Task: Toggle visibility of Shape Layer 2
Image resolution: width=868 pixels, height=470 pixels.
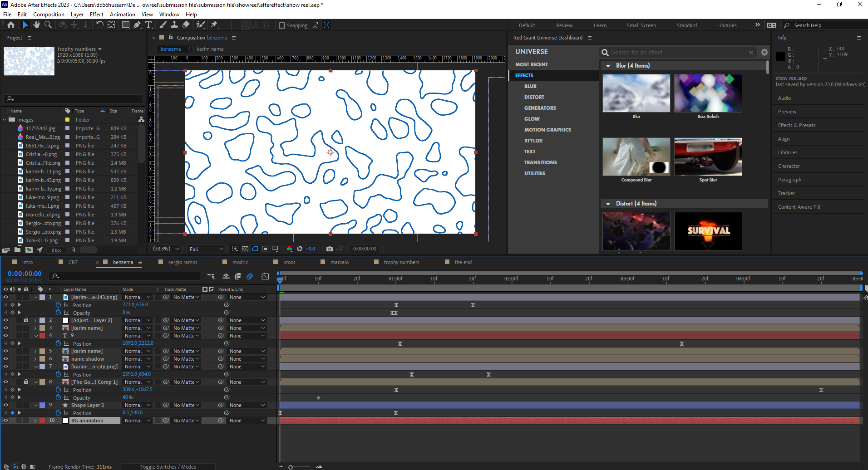Action: (6, 405)
